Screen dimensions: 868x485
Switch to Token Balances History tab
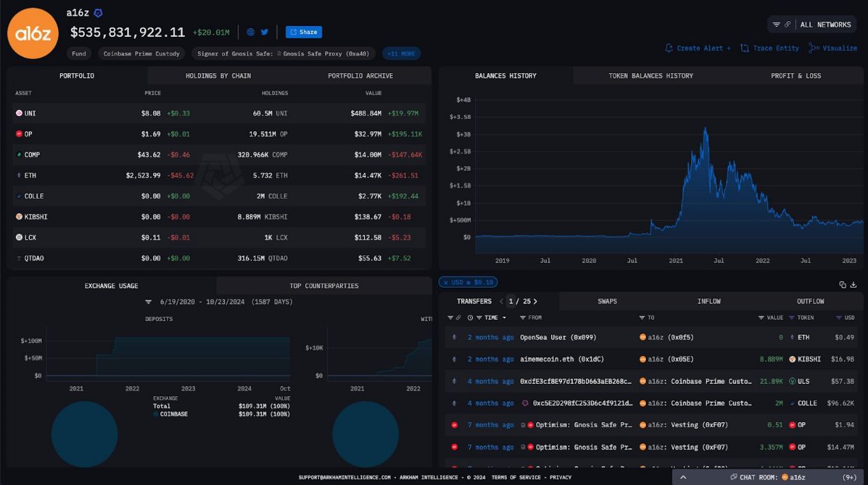point(651,76)
